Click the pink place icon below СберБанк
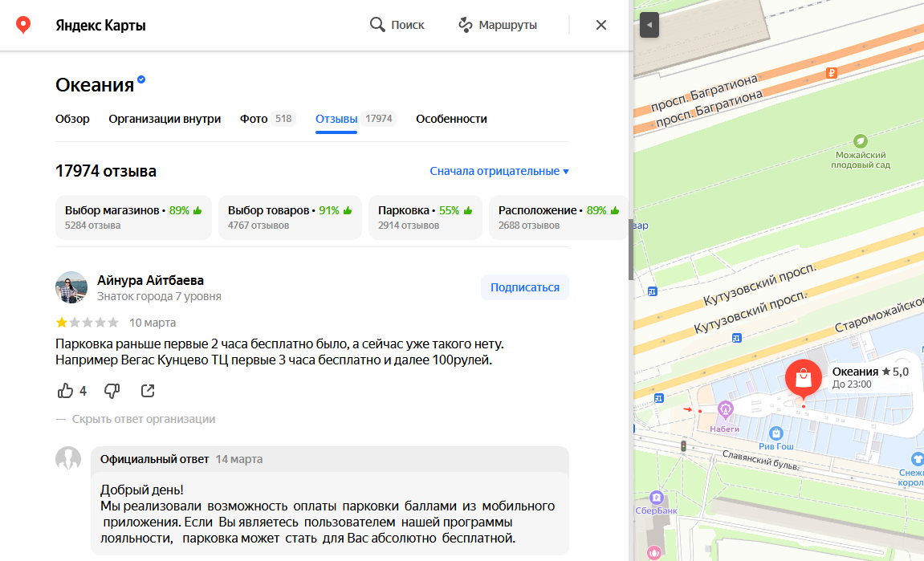924x561 pixels. point(654,553)
